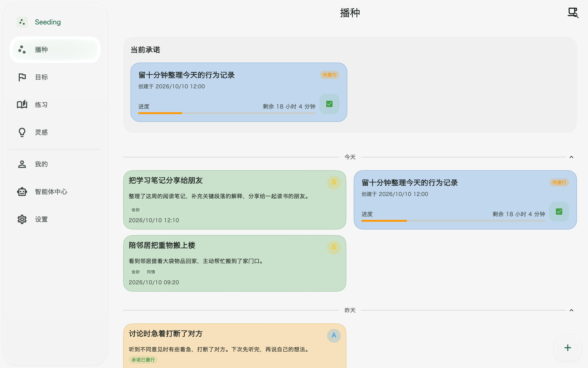Click the 播种 seed dots icon in sidebar
The height and width of the screenshot is (368, 588).
[x=22, y=49]
